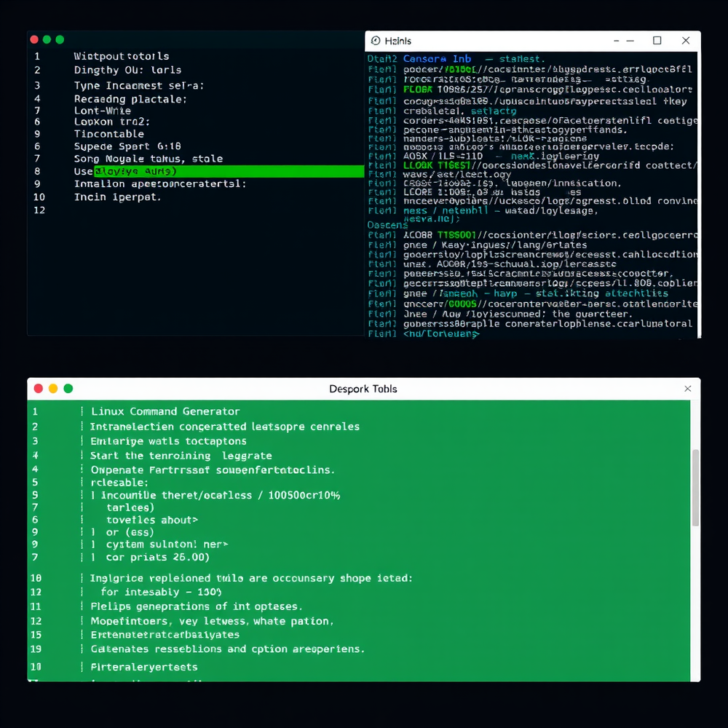This screenshot has height=728, width=728.
Task: Click 'wavs/eet/leect.ogy' line in Hzinls
Action: click(x=457, y=175)
